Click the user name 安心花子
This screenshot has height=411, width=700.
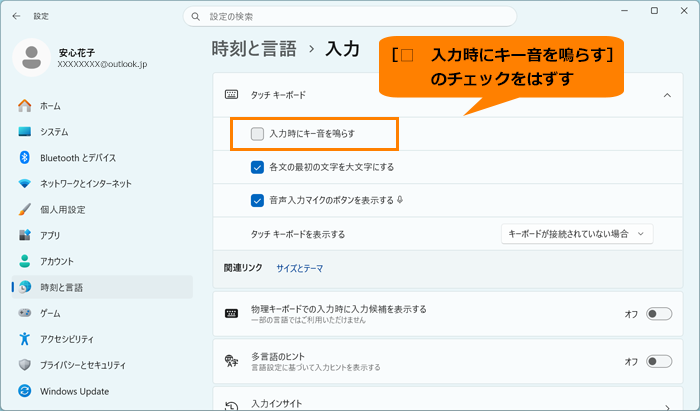(76, 53)
